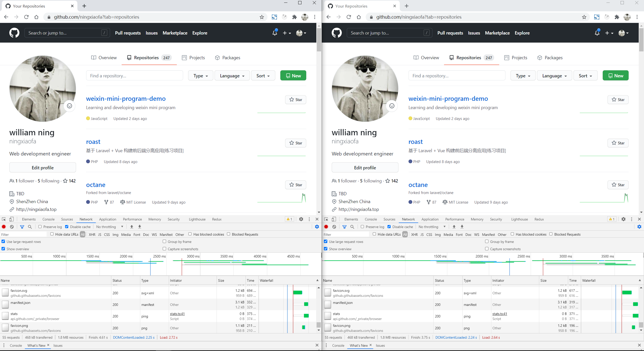Select inspect element tool in left DevTools
Screen dimensions: 644x351
(4, 219)
